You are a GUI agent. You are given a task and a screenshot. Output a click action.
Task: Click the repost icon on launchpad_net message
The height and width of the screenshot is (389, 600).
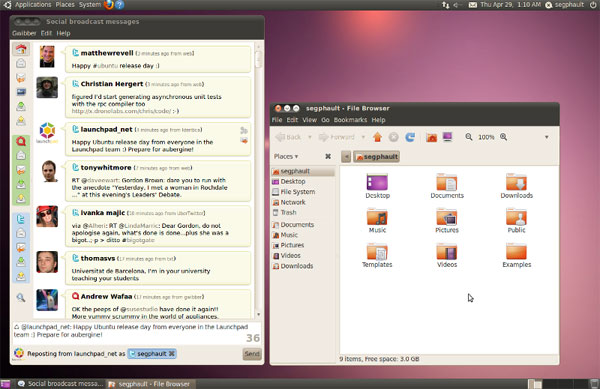pyautogui.click(x=244, y=141)
